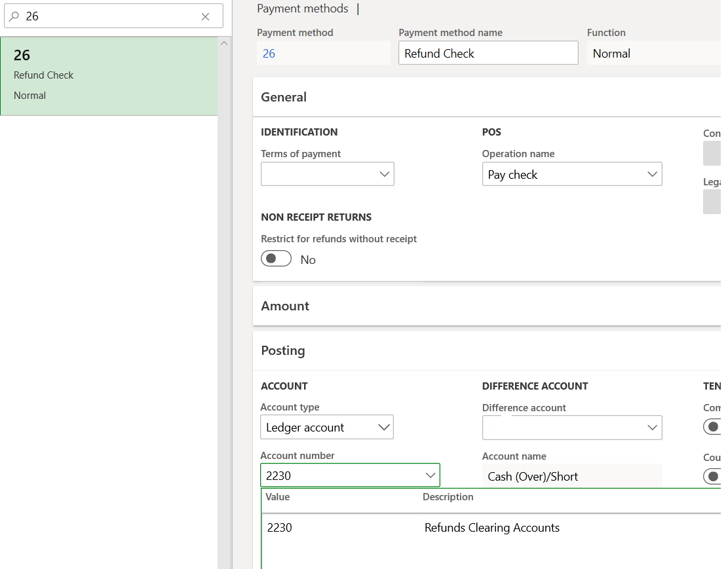
Task: Click the Payment methods breadcrumb header
Action: [x=303, y=9]
